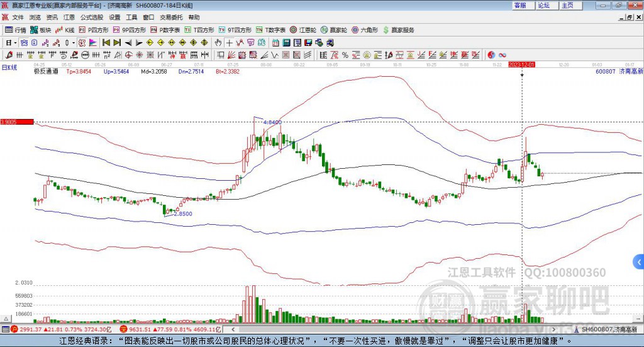Click the 日K线 period label
644x347 pixels.
coord(9,67)
